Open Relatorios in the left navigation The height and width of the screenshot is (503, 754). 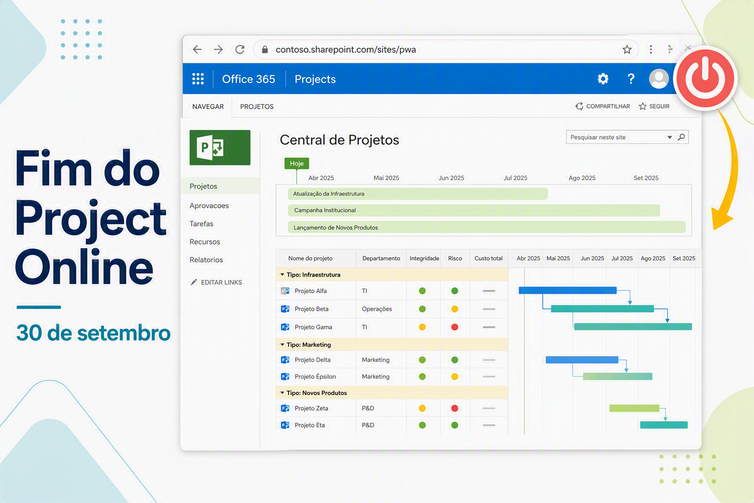click(206, 260)
